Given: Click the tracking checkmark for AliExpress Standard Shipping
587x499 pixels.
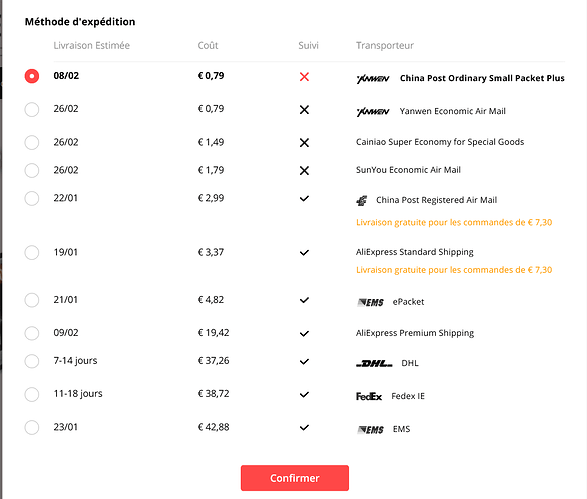Looking at the screenshot, I should pyautogui.click(x=304, y=253).
